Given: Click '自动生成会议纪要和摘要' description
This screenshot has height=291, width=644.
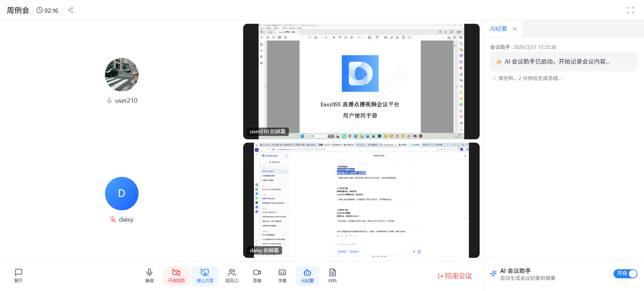Looking at the screenshot, I should click(x=528, y=278).
